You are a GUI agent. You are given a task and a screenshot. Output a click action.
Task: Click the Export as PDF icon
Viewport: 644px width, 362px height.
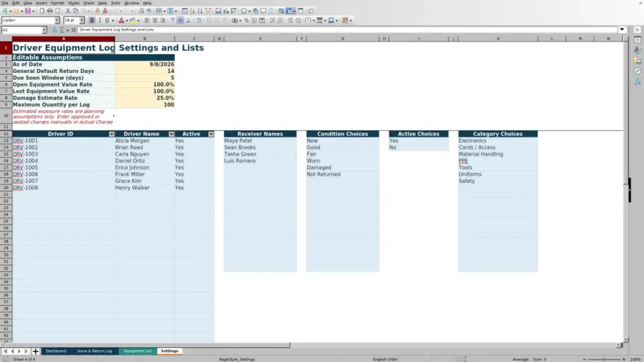click(42, 11)
